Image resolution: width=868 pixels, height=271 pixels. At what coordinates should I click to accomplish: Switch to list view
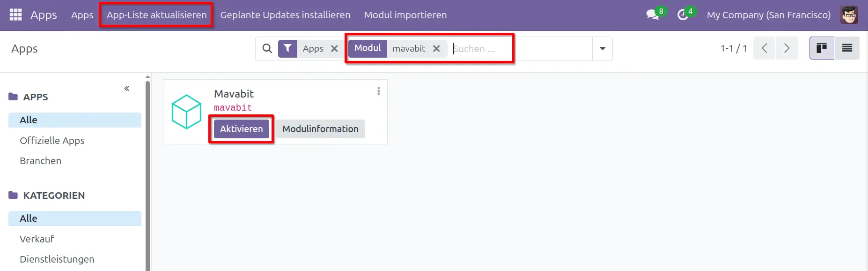pos(847,48)
